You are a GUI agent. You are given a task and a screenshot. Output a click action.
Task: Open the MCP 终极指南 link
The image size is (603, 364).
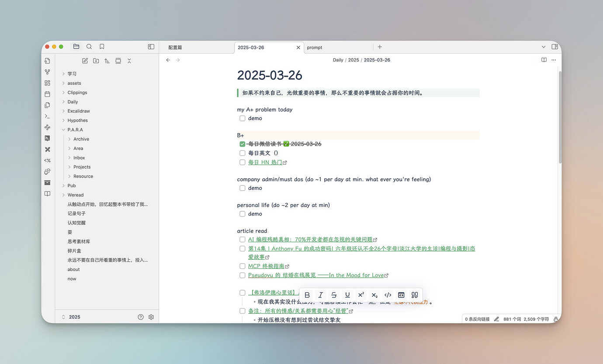click(266, 266)
